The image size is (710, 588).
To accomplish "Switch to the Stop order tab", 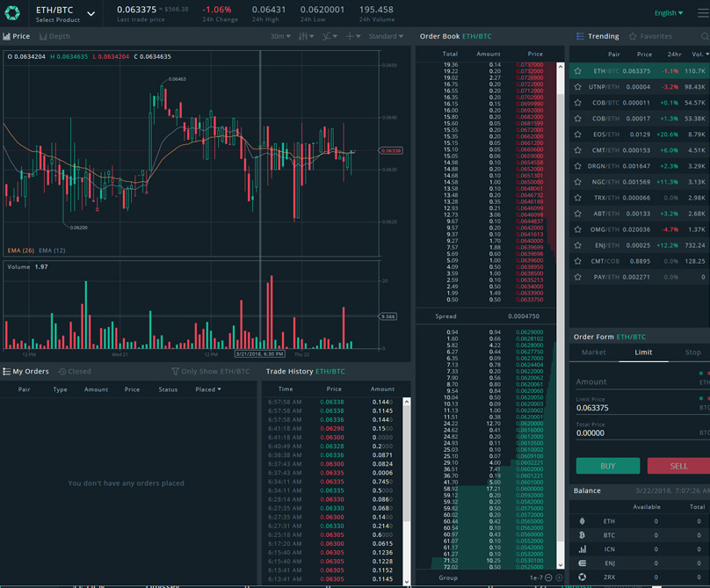I will click(x=692, y=352).
